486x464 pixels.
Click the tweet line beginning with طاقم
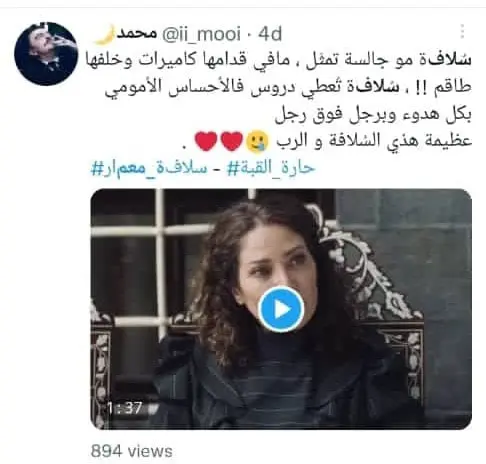[288, 87]
